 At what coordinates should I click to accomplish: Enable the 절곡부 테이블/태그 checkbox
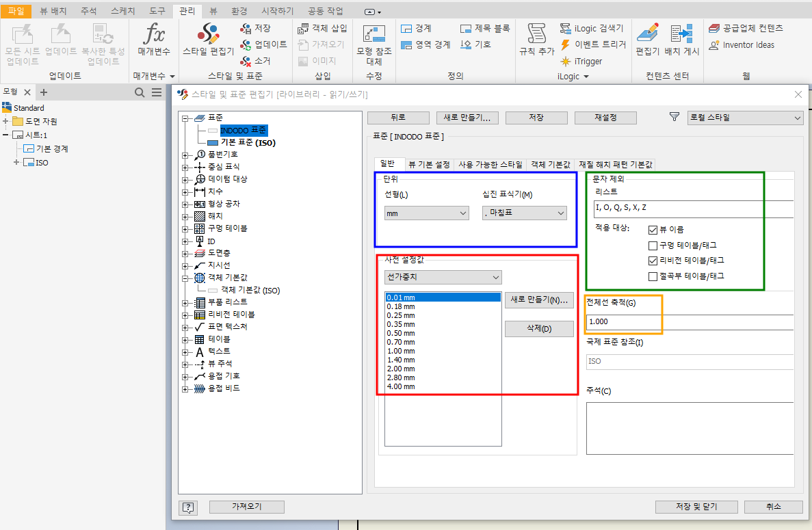tap(653, 276)
